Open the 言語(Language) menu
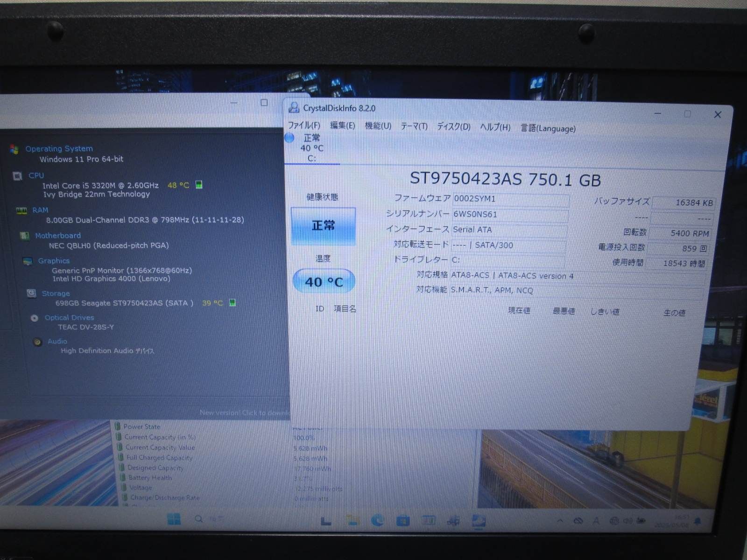 (x=548, y=128)
